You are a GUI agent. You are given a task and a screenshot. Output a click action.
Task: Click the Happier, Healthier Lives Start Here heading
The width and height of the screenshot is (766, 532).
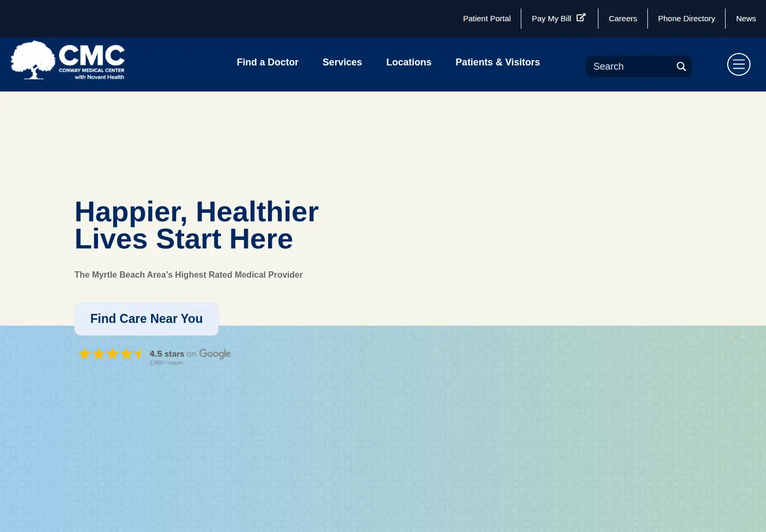[197, 225]
